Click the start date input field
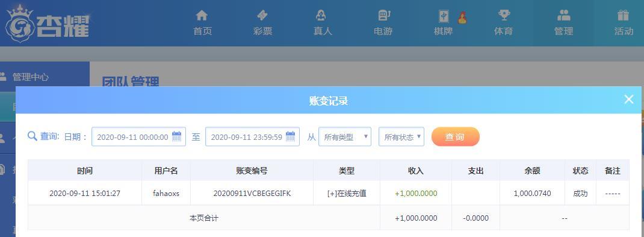The image size is (644, 237). pyautogui.click(x=138, y=137)
